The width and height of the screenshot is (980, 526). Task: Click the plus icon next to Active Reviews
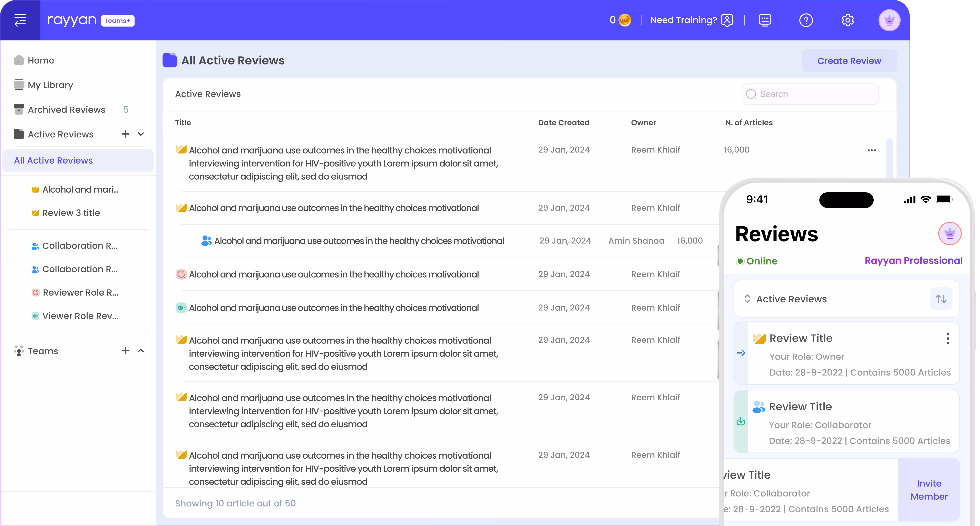click(126, 134)
